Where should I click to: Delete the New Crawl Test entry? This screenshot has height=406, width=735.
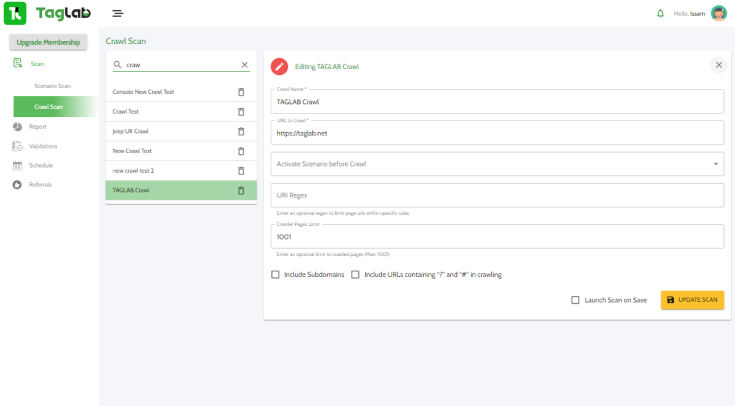pos(241,151)
